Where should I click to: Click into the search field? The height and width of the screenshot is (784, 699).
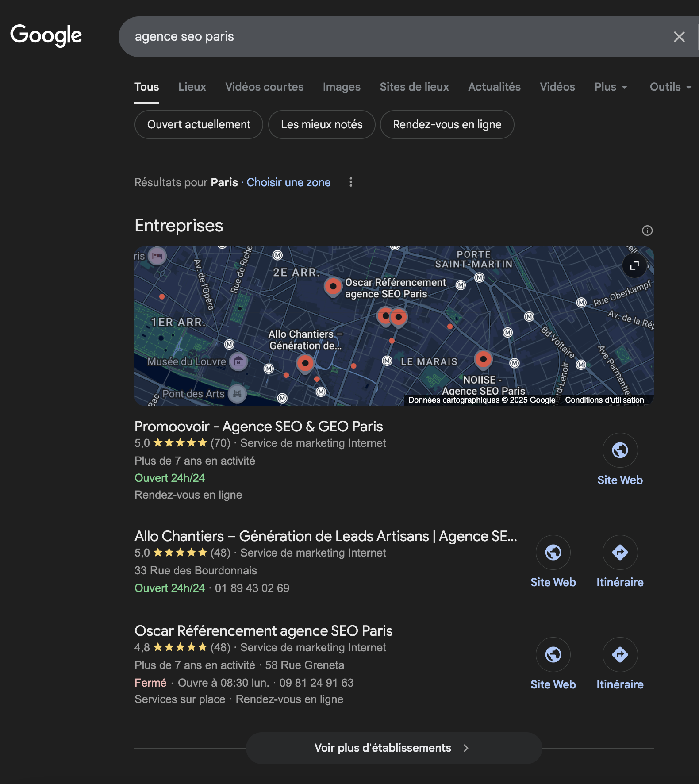click(389, 37)
